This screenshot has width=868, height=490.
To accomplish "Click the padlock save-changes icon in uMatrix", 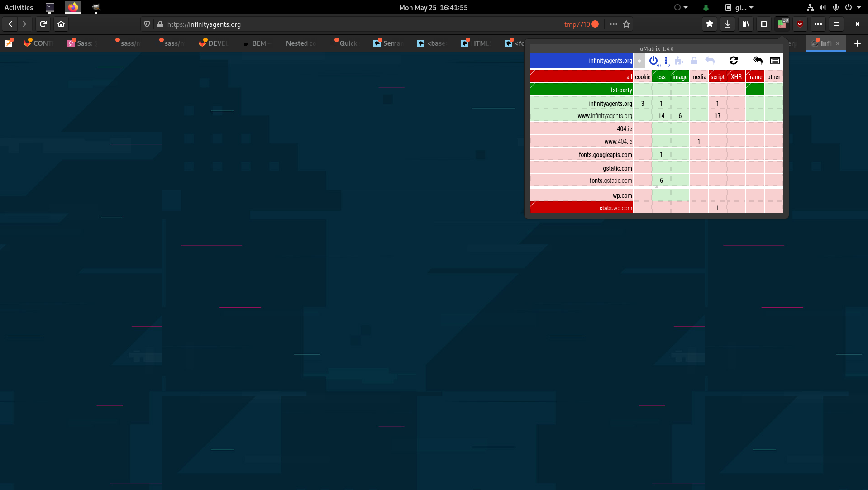I will click(694, 61).
